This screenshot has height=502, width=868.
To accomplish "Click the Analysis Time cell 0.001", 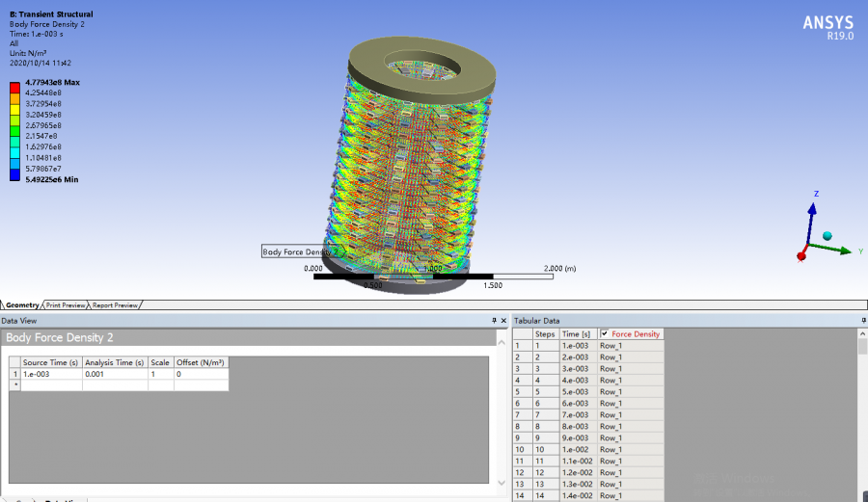I will (114, 374).
